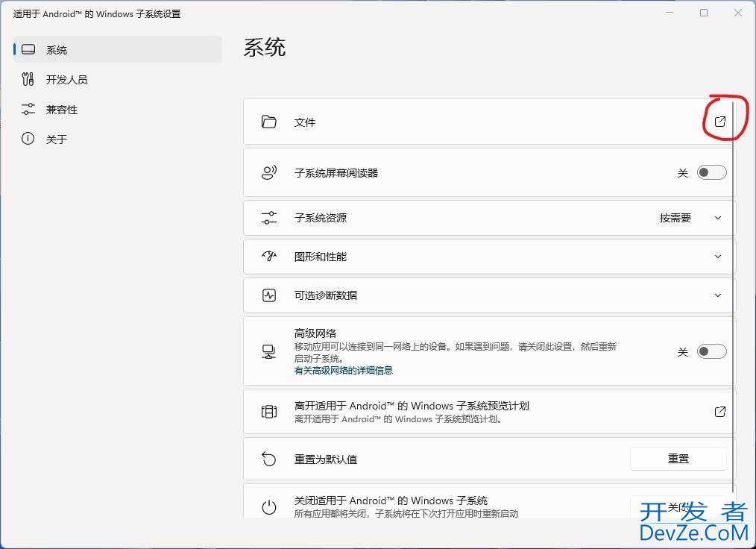The width and height of the screenshot is (756, 549).
Task: Open the 离开预览计划 external link icon
Action: (x=719, y=412)
